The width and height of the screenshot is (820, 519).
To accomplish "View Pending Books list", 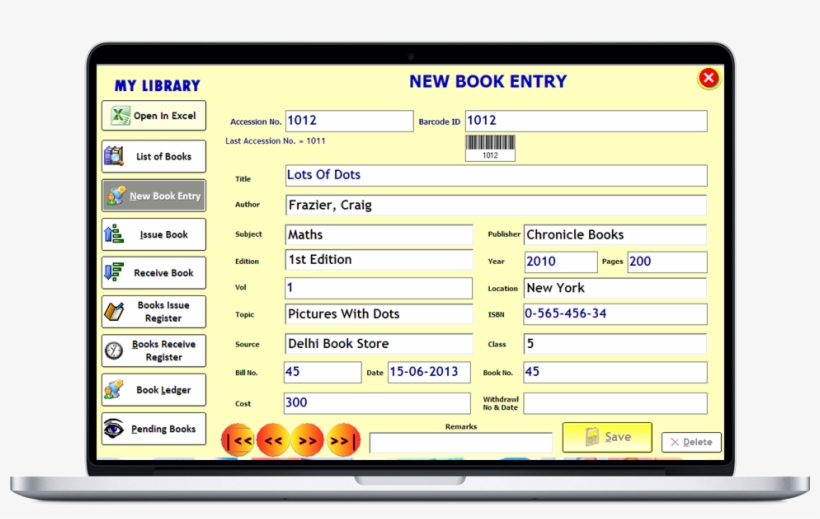I will click(154, 429).
